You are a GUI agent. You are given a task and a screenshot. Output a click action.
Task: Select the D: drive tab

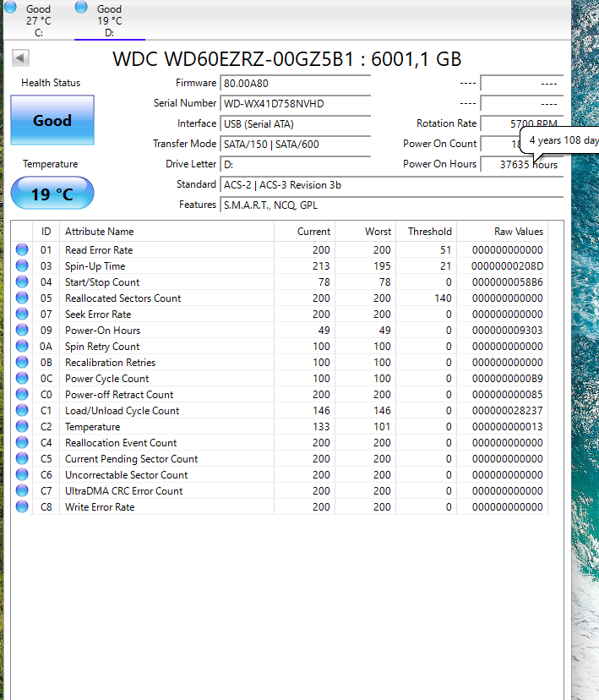[109, 20]
